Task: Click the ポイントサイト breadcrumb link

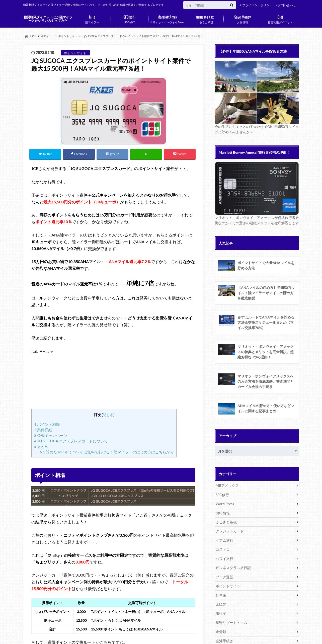Action: tap(68, 36)
